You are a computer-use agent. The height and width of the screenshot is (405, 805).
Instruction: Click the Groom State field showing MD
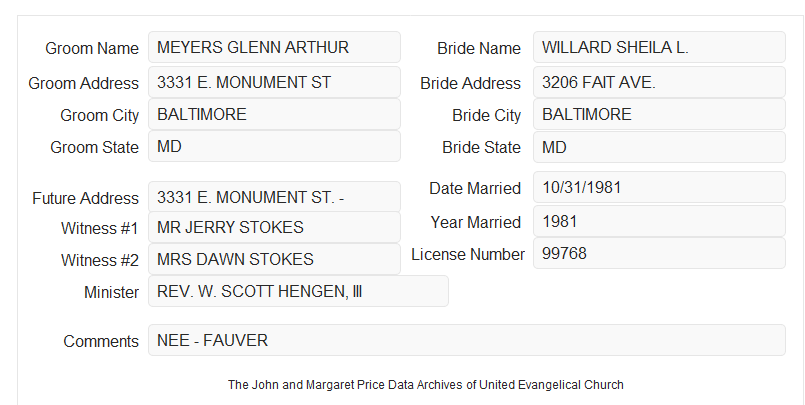point(274,146)
